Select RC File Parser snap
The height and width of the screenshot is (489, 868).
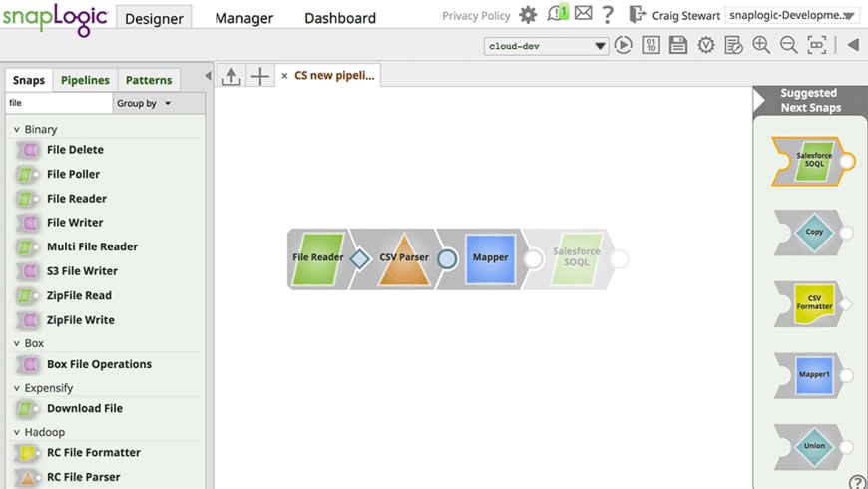click(x=83, y=477)
